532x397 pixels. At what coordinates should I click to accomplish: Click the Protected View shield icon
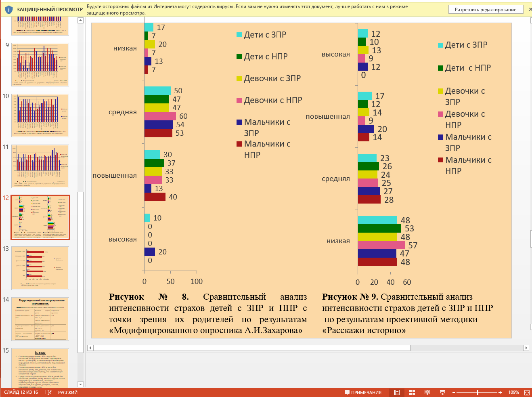tap(8, 9)
